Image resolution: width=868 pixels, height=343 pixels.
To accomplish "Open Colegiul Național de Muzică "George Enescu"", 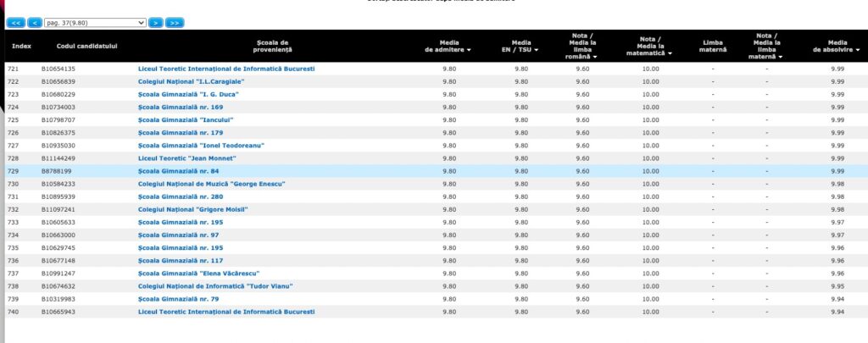I will point(211,184).
